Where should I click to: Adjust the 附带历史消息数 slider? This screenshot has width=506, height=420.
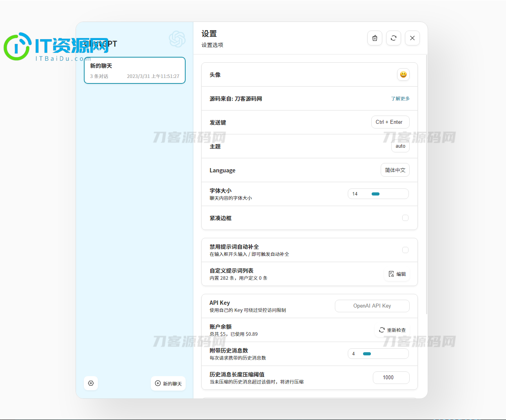point(378,354)
